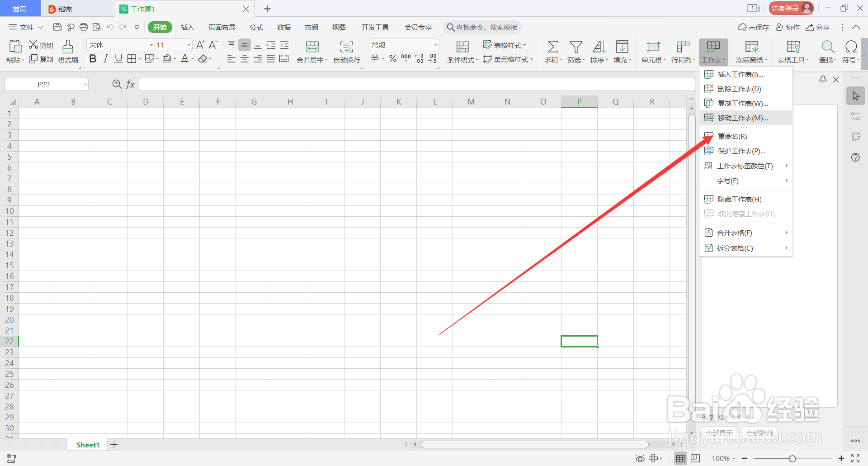868x466 pixels.
Task: Toggle underline formatting
Action: tap(118, 58)
